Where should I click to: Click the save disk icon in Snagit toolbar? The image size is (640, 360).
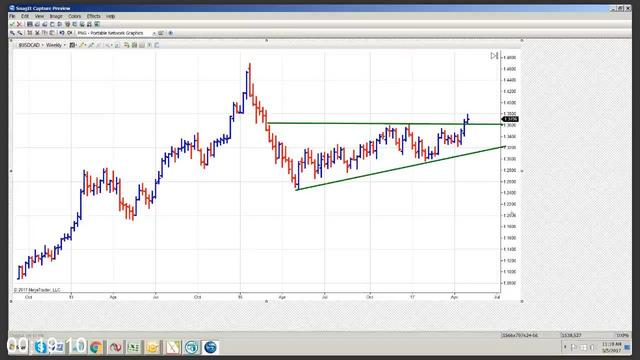pyautogui.click(x=30, y=24)
